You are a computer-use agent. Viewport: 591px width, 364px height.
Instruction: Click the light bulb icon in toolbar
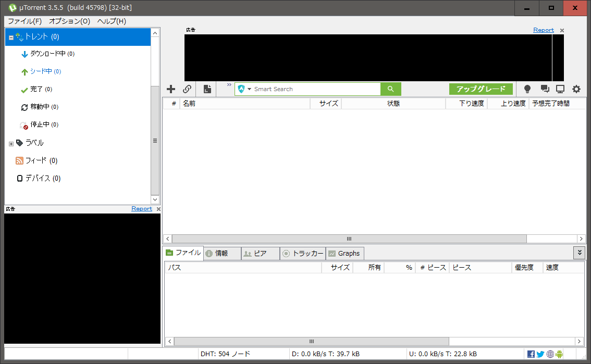[x=527, y=89]
